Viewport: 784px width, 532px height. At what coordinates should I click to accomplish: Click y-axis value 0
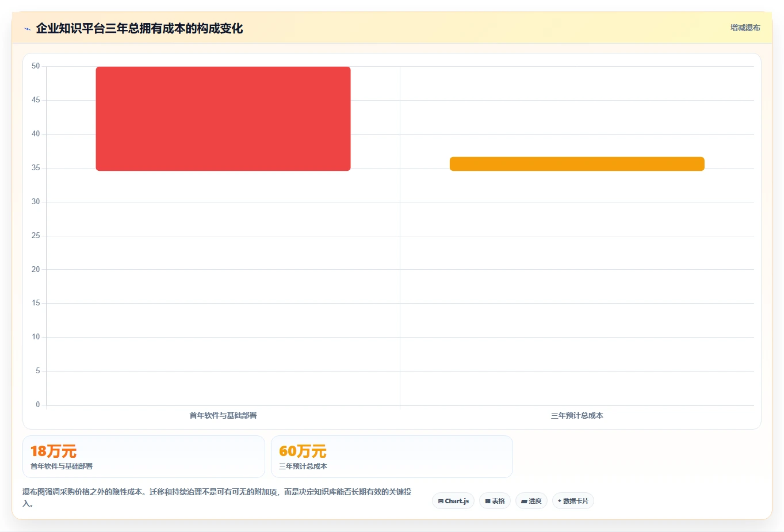click(x=38, y=405)
